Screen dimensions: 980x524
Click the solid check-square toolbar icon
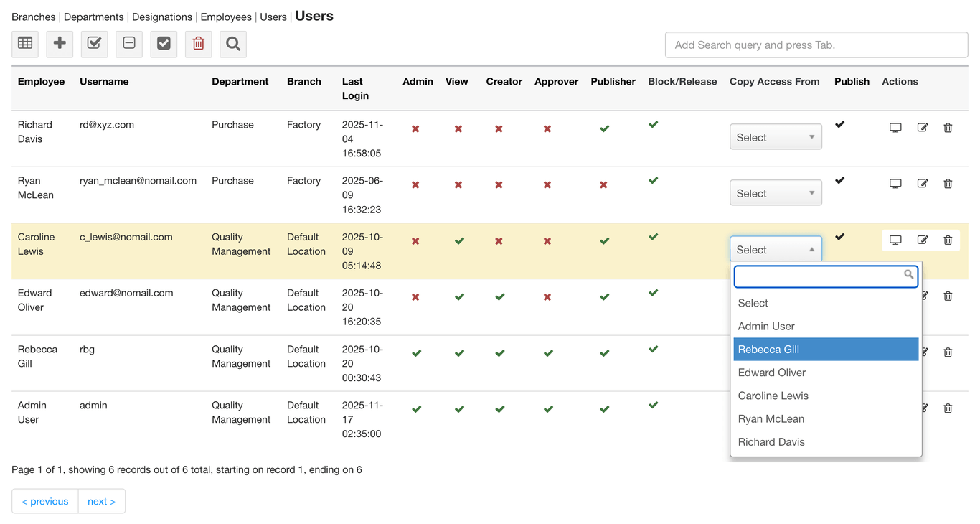[164, 44]
